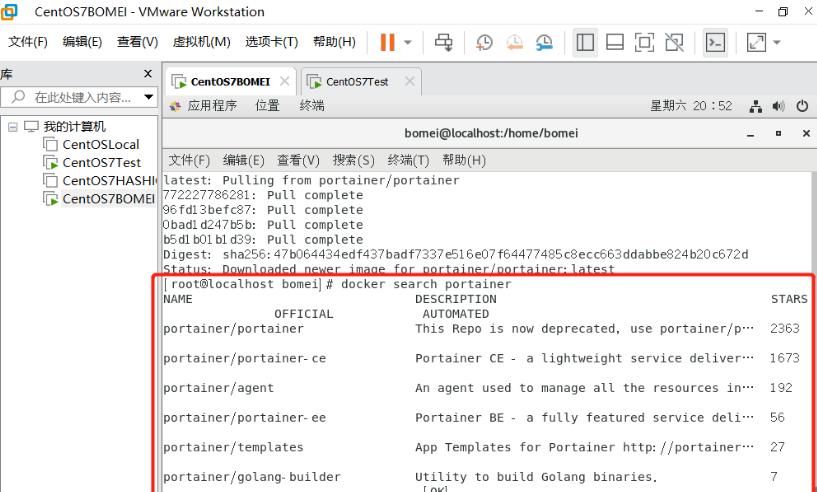Click the portainer/portainer-ee result name
The image size is (817, 492).
point(244,418)
